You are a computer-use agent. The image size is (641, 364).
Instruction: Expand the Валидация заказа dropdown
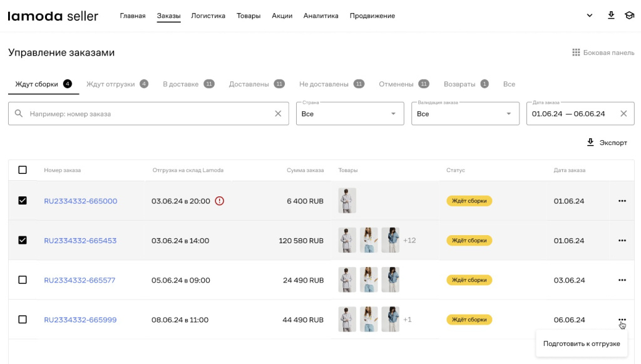click(x=465, y=114)
